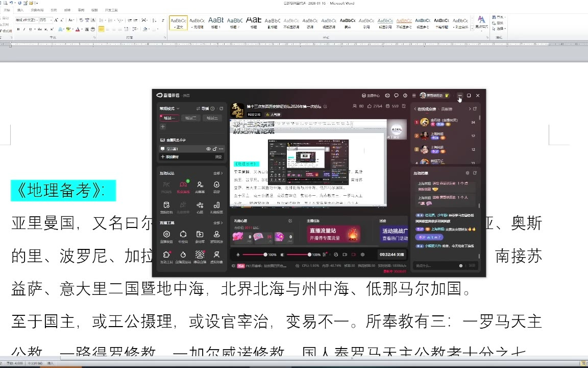Toggle visibility eye of the display source
Image resolution: width=588 pixels, height=368 pixels.
(x=208, y=149)
